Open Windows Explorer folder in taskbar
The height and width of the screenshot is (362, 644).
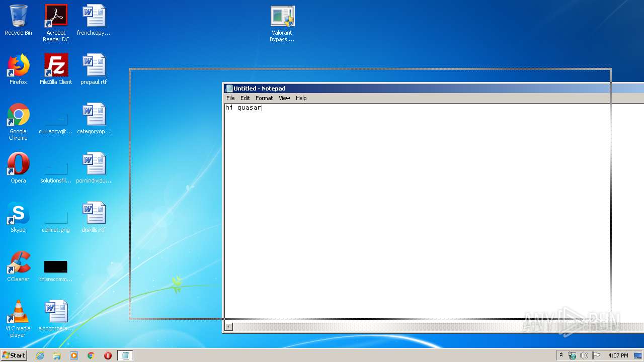57,355
